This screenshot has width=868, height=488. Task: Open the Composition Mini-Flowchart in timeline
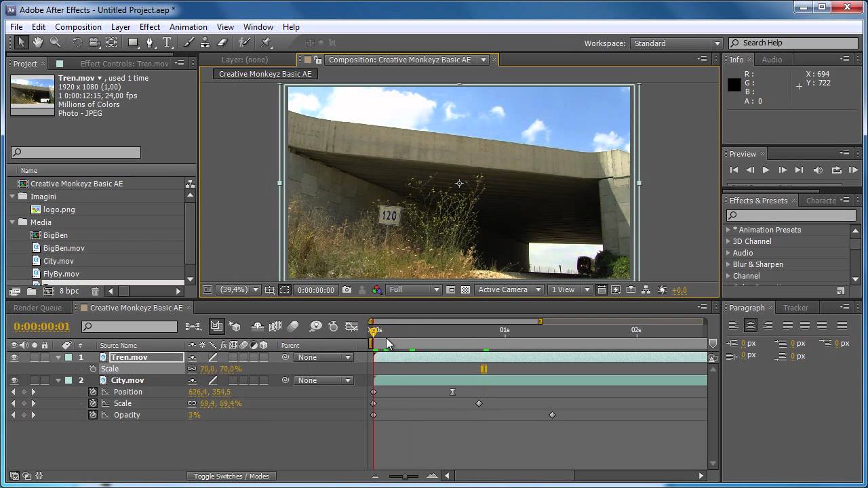193,326
